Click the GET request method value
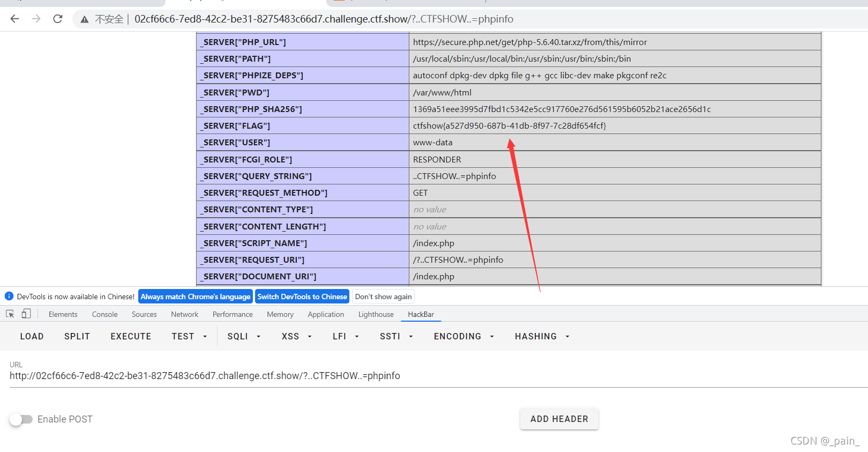This screenshot has height=452, width=868. (x=421, y=193)
